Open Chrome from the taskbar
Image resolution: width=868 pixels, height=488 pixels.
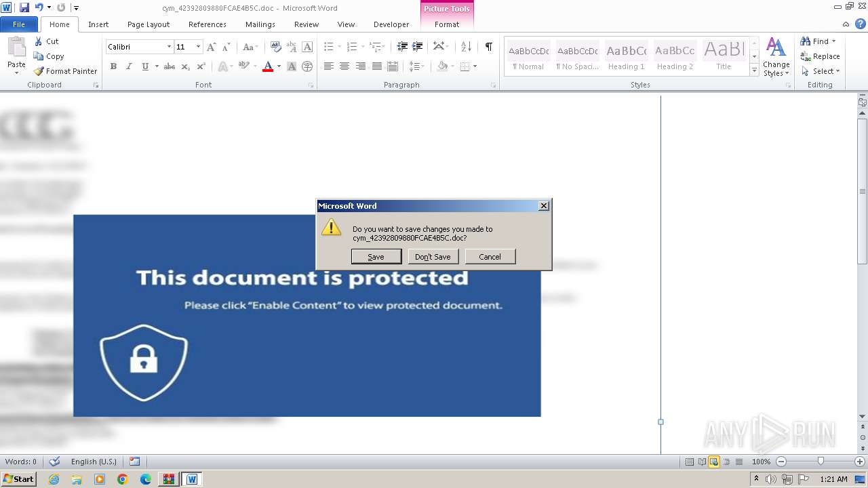coord(123,479)
